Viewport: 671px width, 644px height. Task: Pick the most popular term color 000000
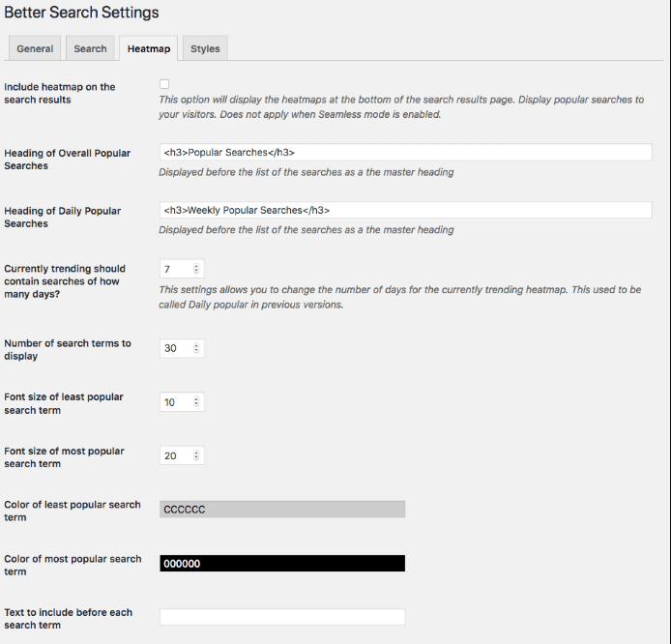coord(282,563)
